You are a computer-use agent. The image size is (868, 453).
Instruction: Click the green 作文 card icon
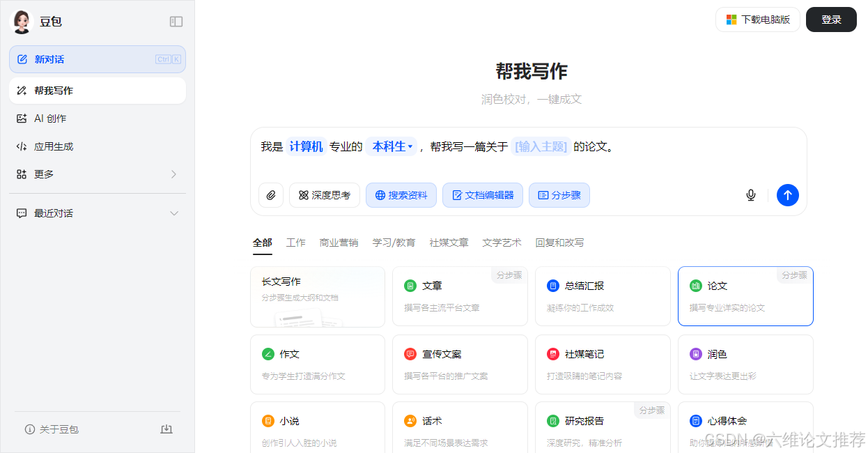[268, 354]
